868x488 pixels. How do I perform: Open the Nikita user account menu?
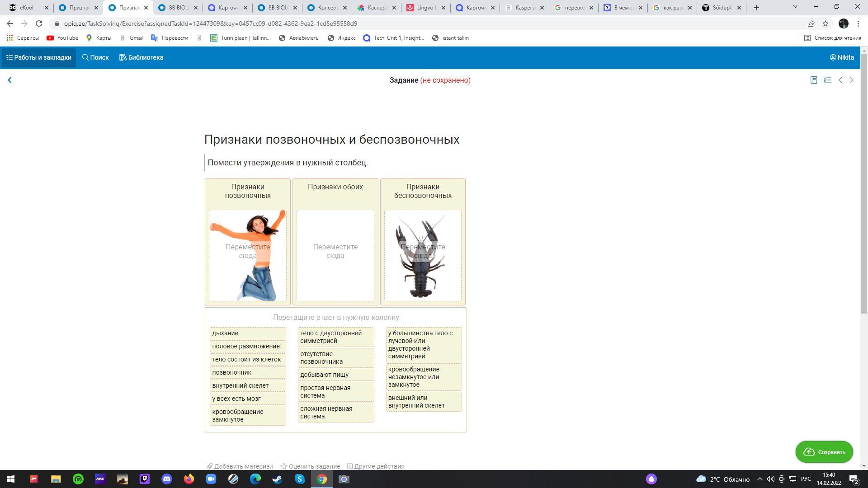pos(842,57)
